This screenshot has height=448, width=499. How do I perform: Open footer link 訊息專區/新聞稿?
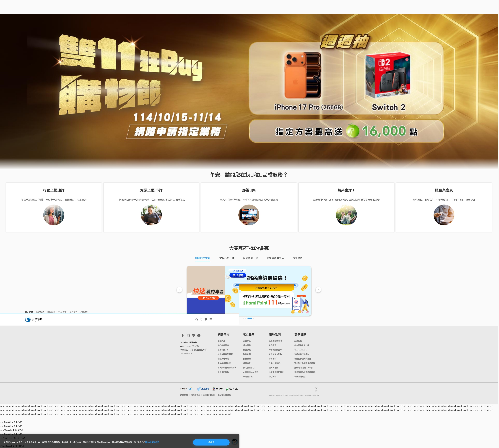coord(276,341)
